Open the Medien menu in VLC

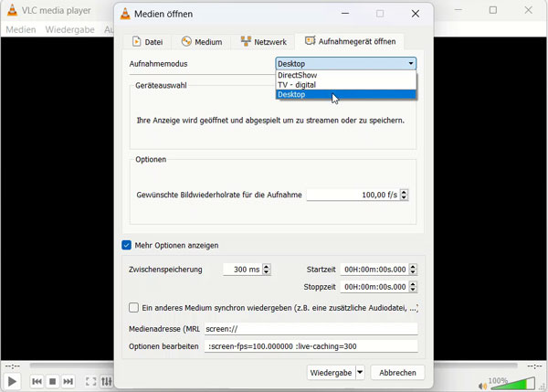pyautogui.click(x=21, y=29)
